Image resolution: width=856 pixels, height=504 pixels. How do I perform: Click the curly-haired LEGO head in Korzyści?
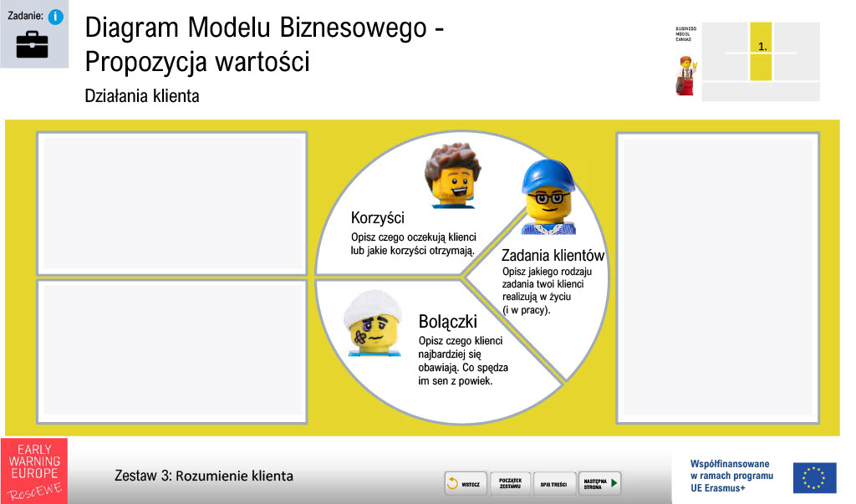pyautogui.click(x=452, y=176)
